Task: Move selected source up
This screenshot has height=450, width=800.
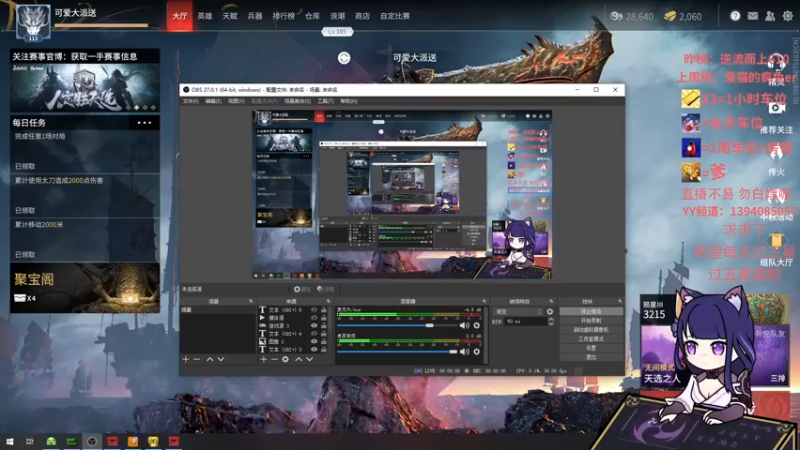Action: click(298, 359)
